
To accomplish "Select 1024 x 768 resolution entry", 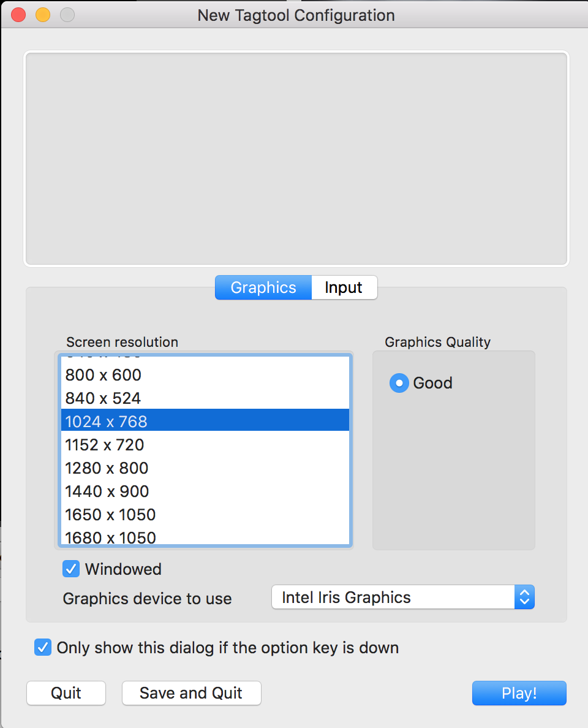I will tap(106, 421).
